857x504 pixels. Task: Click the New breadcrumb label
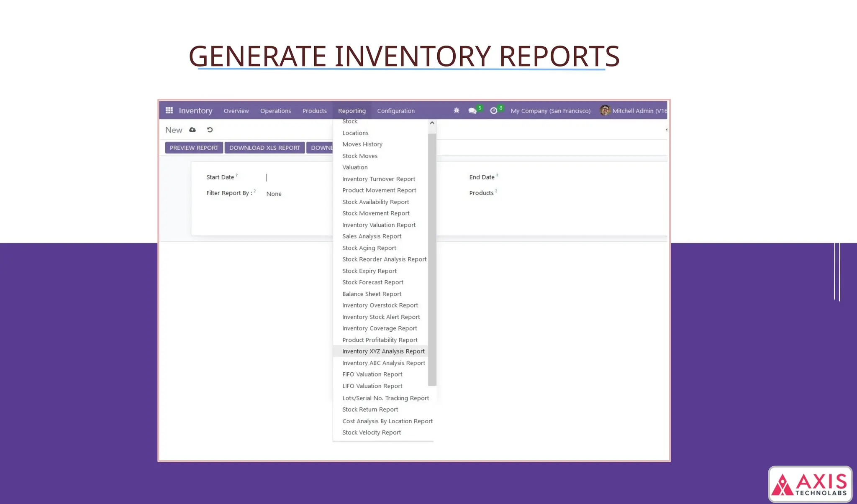[x=174, y=130]
